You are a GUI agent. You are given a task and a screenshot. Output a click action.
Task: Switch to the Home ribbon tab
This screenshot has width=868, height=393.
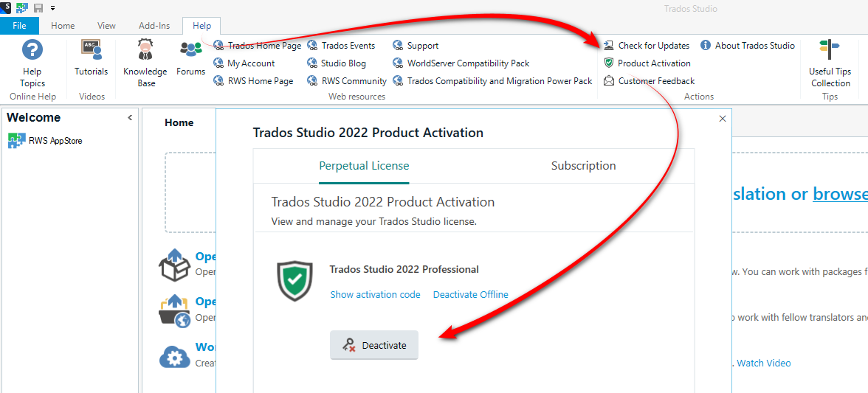(x=63, y=25)
